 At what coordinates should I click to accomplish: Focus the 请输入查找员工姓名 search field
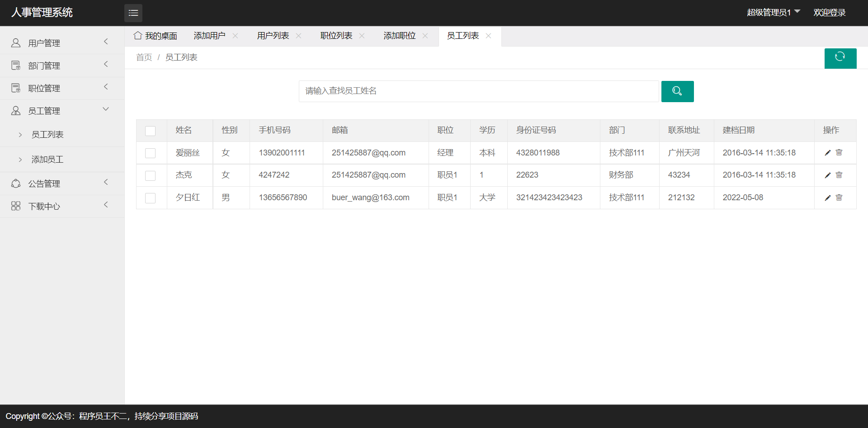click(x=479, y=91)
